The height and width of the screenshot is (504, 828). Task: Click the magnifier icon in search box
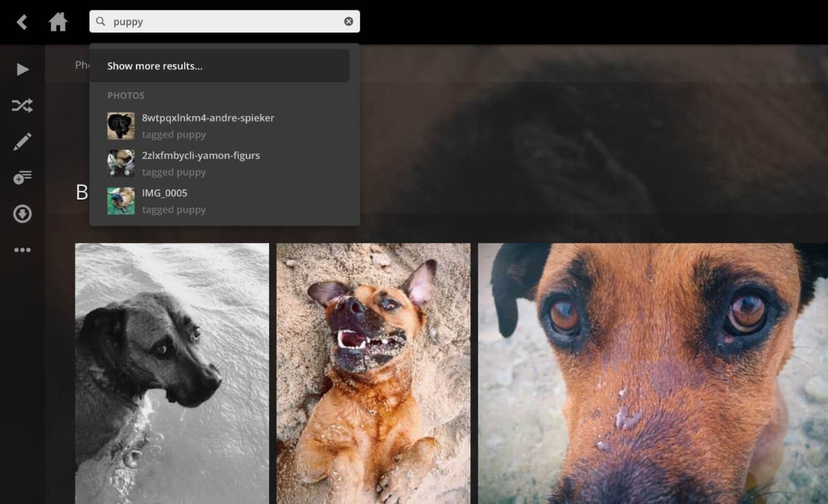(101, 21)
